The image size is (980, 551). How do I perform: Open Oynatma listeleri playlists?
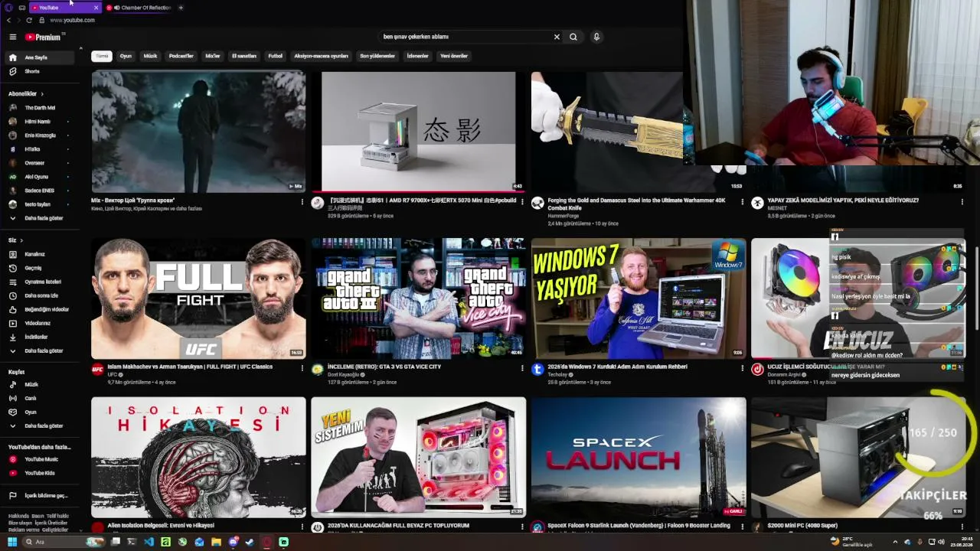[x=41, y=282]
